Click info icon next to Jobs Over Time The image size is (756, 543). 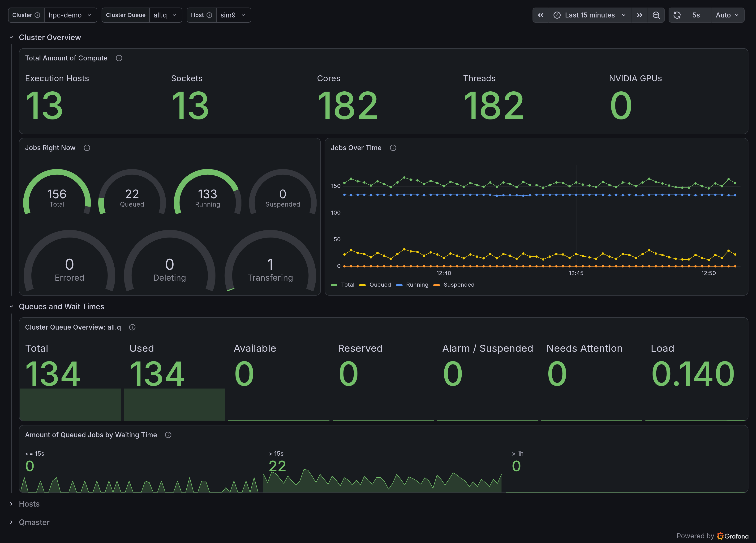coord(393,148)
